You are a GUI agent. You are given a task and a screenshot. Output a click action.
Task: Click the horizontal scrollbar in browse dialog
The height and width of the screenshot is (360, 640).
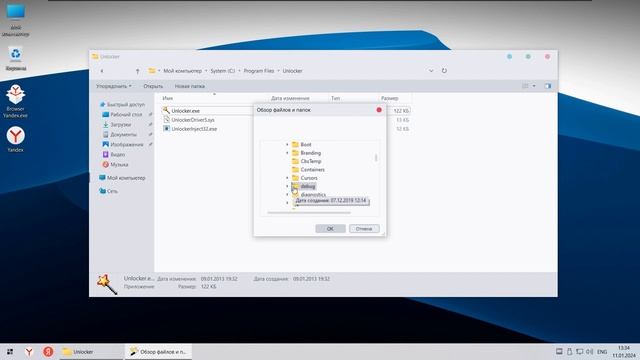pyautogui.click(x=309, y=213)
